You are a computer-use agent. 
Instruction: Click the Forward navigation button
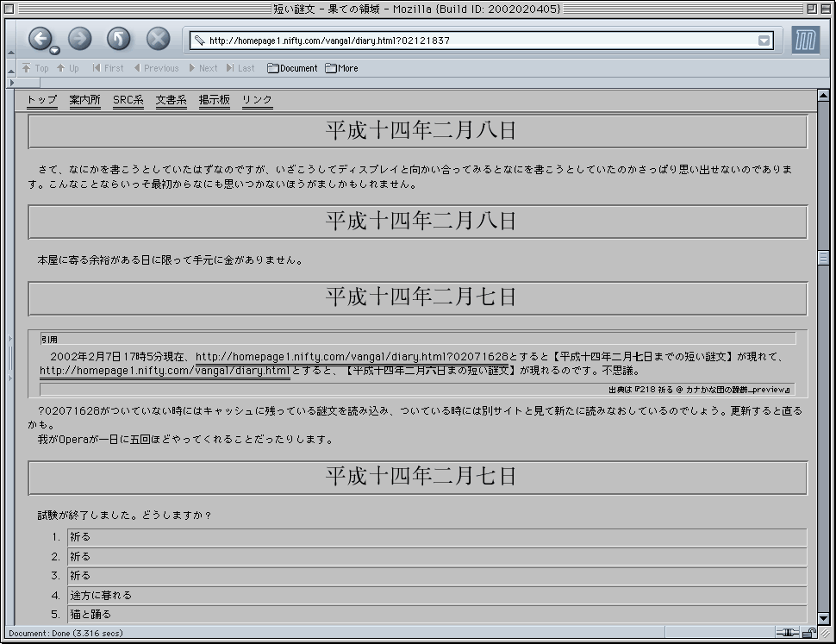tap(79, 38)
